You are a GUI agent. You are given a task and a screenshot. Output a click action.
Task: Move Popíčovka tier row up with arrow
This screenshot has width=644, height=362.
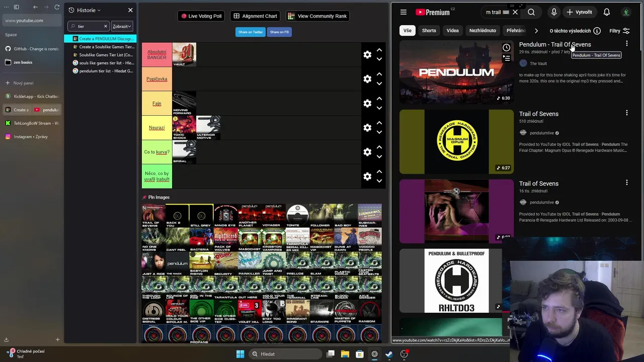379,74
